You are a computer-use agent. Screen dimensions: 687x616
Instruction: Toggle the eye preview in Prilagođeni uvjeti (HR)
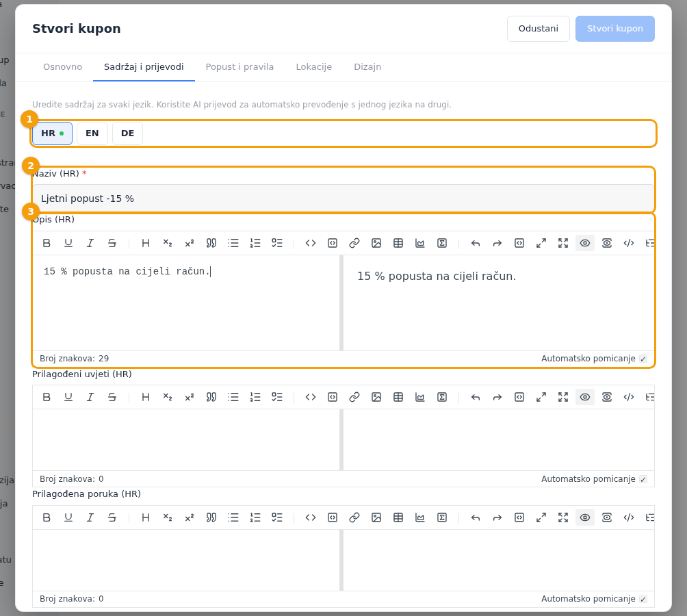coord(585,397)
